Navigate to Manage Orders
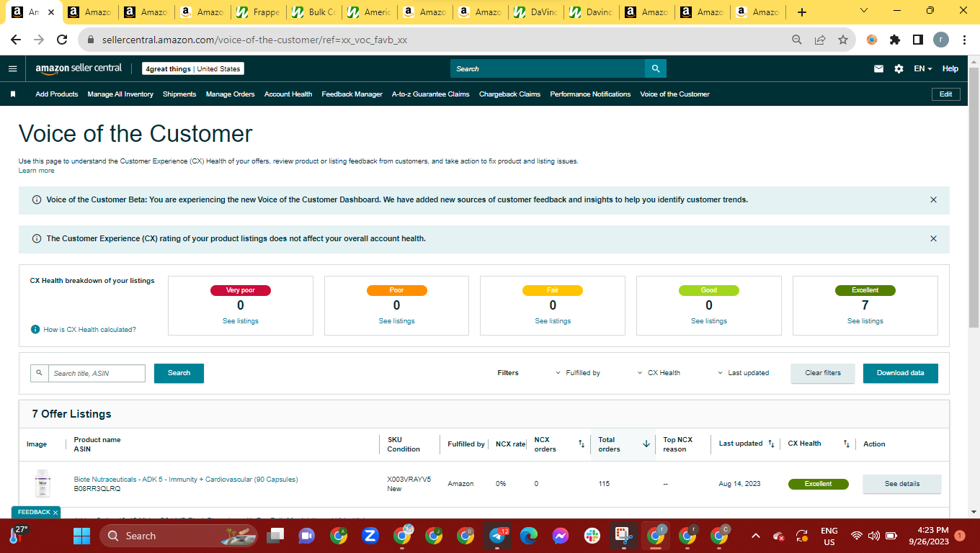 230,94
